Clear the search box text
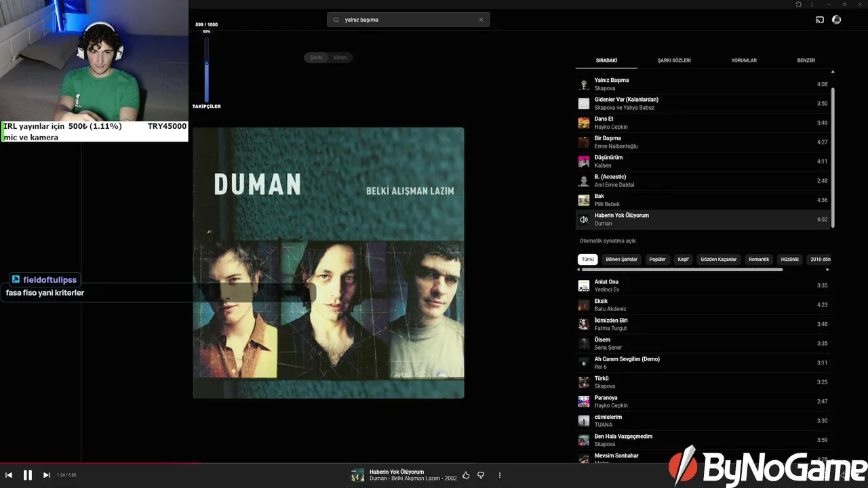Image resolution: width=868 pixels, height=488 pixels. [x=481, y=20]
